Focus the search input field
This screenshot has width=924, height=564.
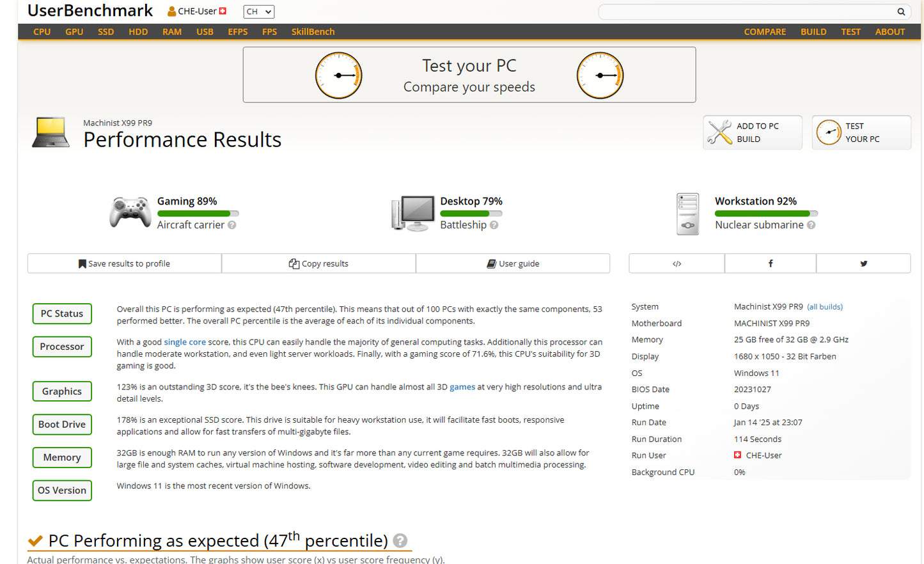click(747, 12)
